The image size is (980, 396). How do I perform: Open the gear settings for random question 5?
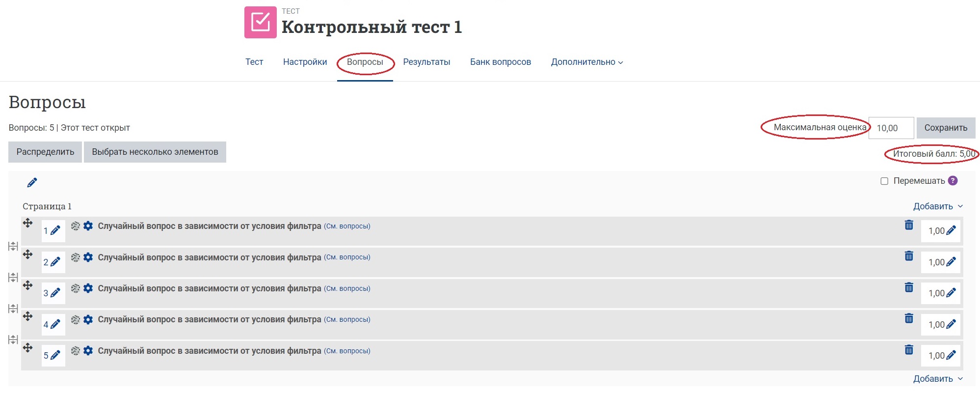[88, 351]
